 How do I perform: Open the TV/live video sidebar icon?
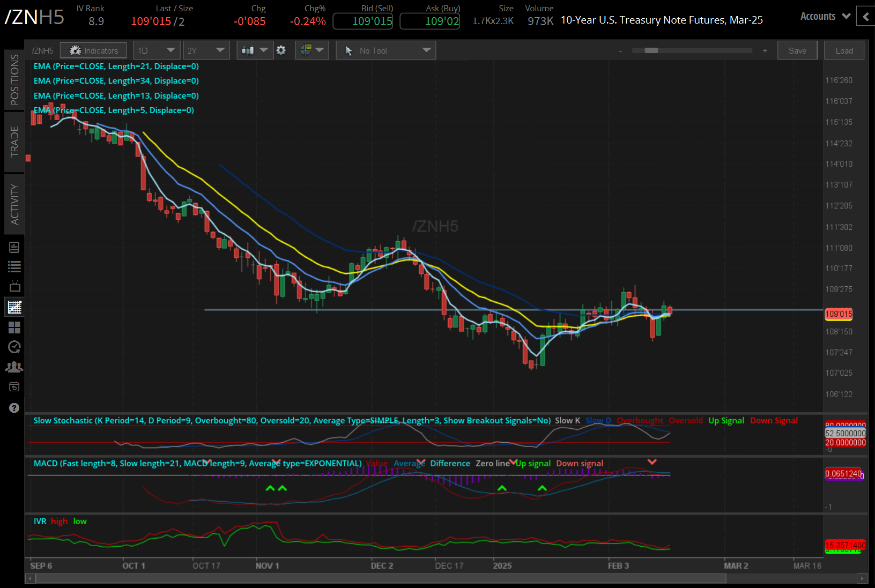(14, 286)
